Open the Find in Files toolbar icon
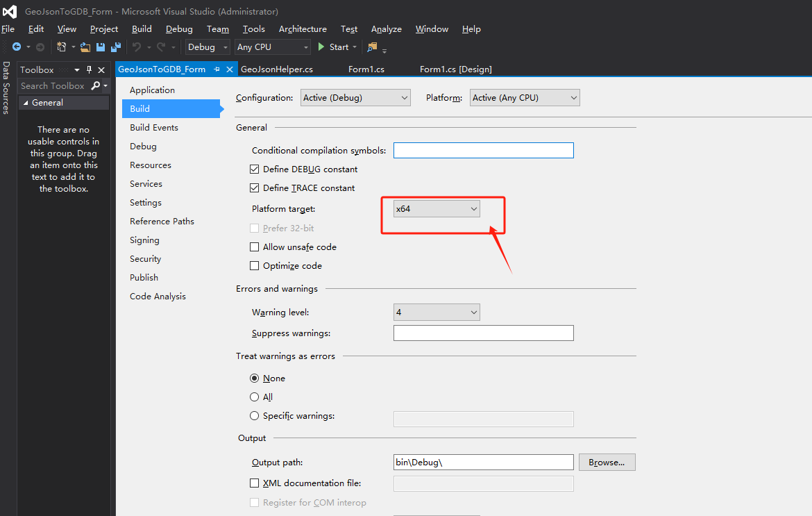Screen dimensions: 812x516 pos(372,47)
